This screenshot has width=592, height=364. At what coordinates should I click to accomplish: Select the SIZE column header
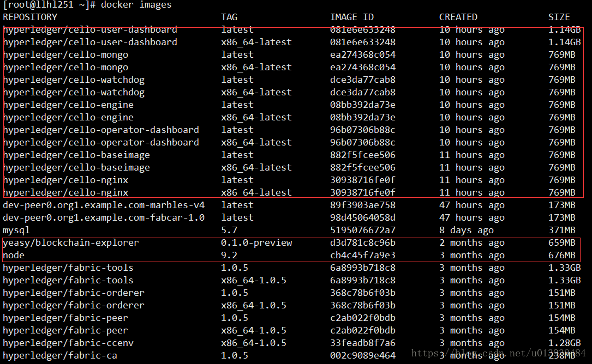pos(559,17)
